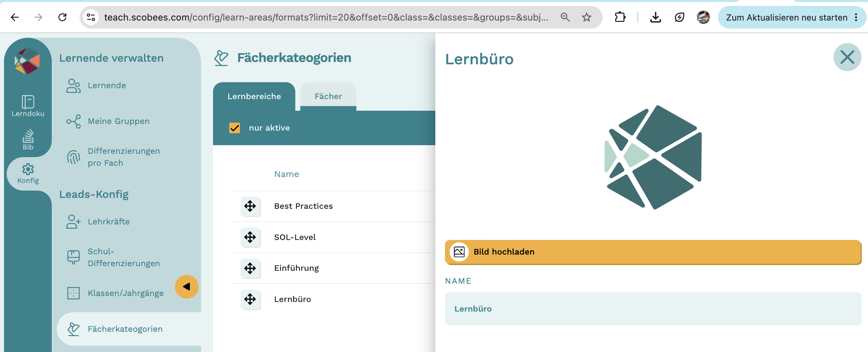Click move handle for Einführung
Image resolution: width=868 pixels, height=352 pixels.
(x=250, y=268)
